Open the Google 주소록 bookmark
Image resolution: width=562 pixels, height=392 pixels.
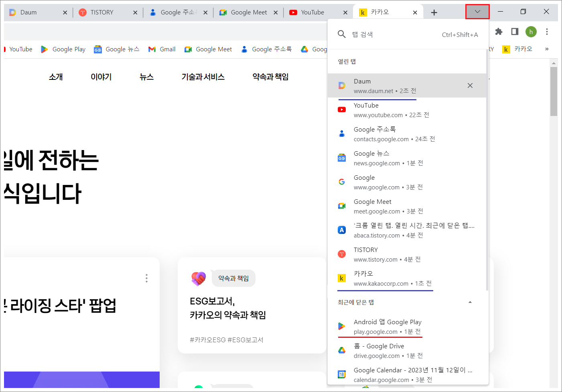pos(266,49)
